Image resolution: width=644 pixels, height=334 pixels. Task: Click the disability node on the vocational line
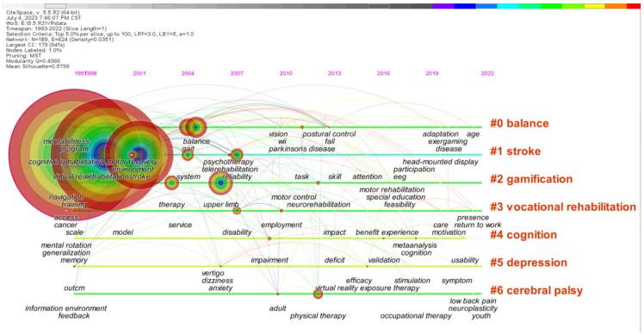237,211
